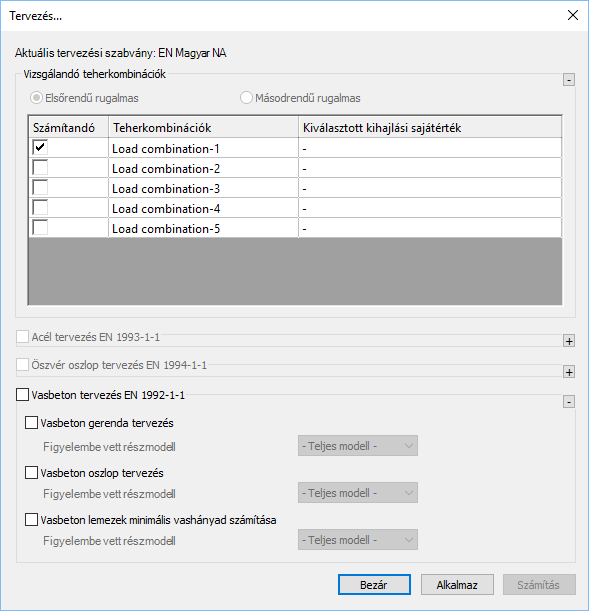This screenshot has width=589, height=611.
Task: Click the Bezár button
Action: coord(374,585)
